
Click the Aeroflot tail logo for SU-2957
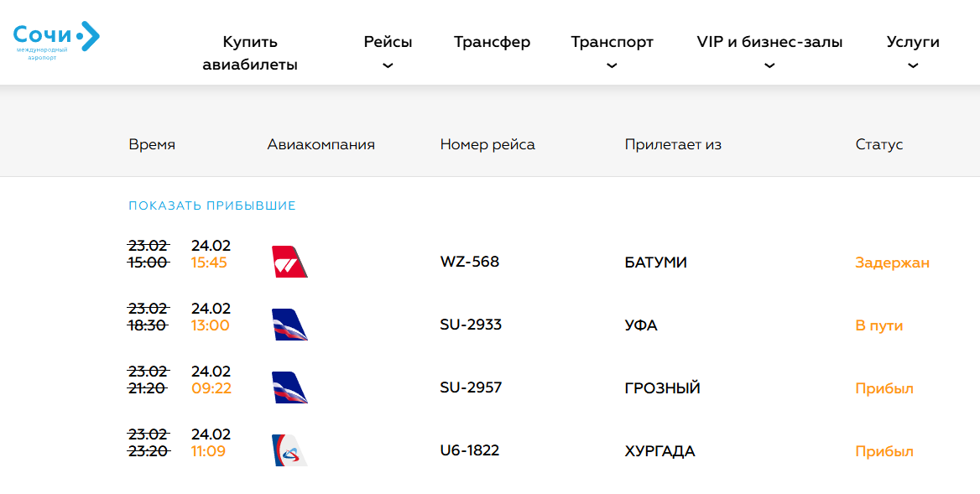[x=289, y=388]
